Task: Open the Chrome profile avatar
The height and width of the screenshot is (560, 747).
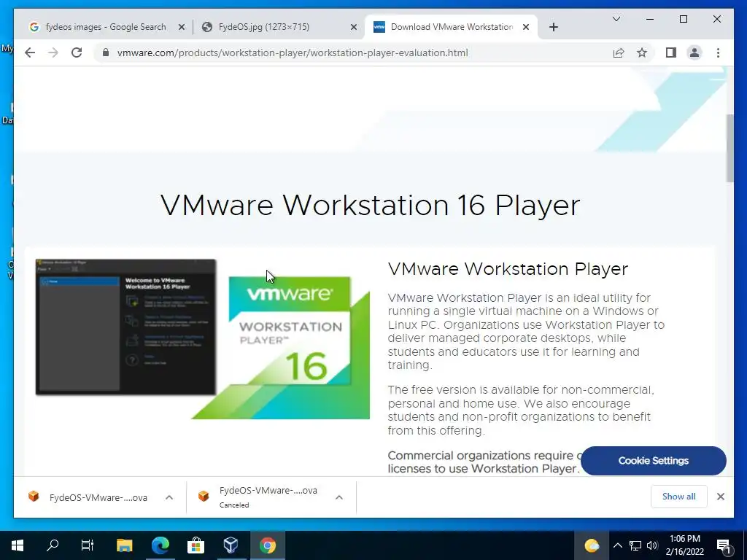Action: pos(694,52)
